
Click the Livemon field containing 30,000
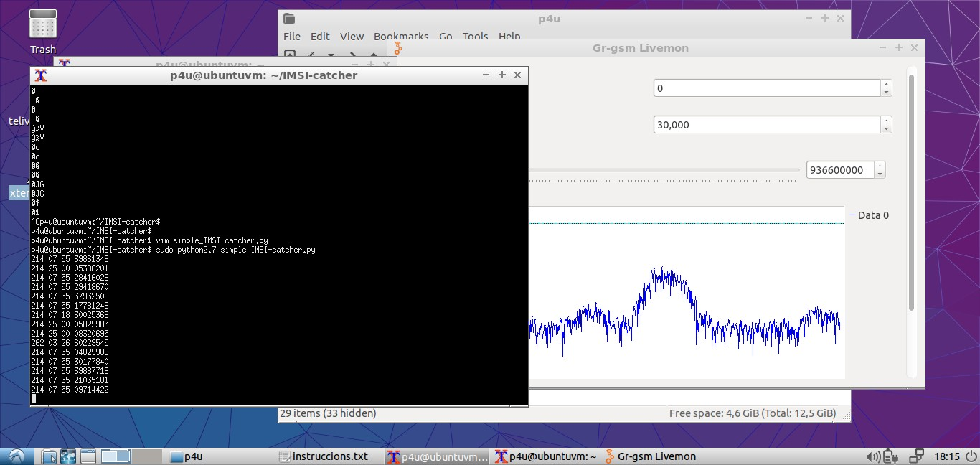tap(767, 125)
